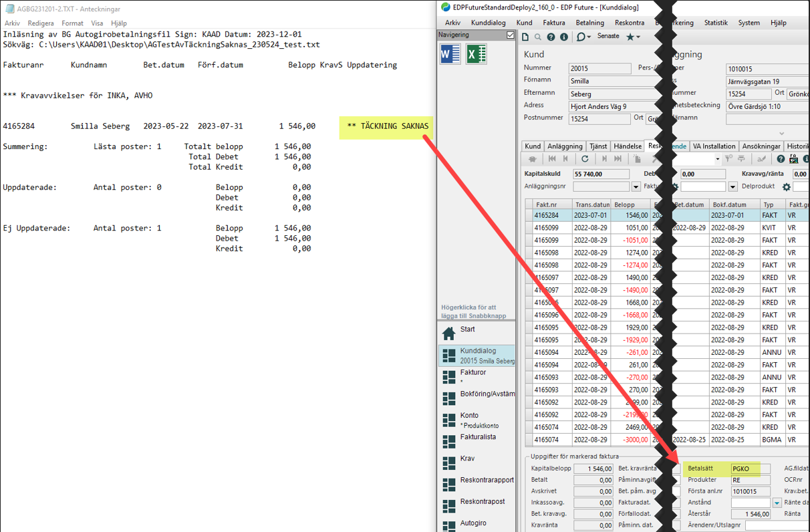The width and height of the screenshot is (810, 532).
Task: Open the Statistik menu in EDP Future
Action: [716, 23]
